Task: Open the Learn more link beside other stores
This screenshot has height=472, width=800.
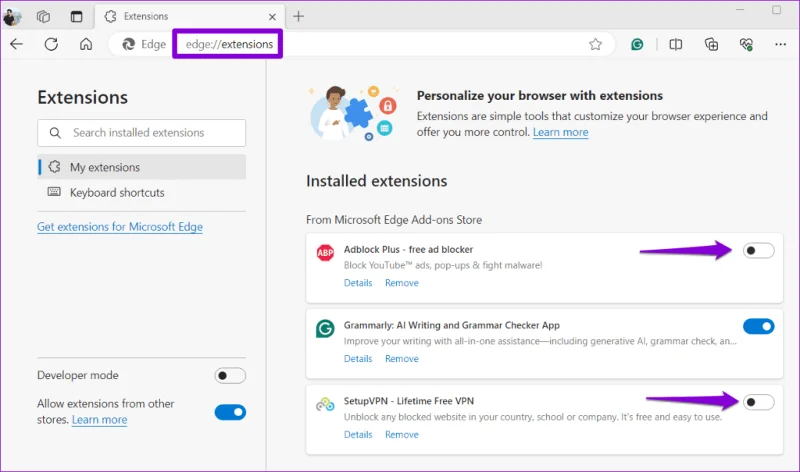Action: pyautogui.click(x=99, y=419)
